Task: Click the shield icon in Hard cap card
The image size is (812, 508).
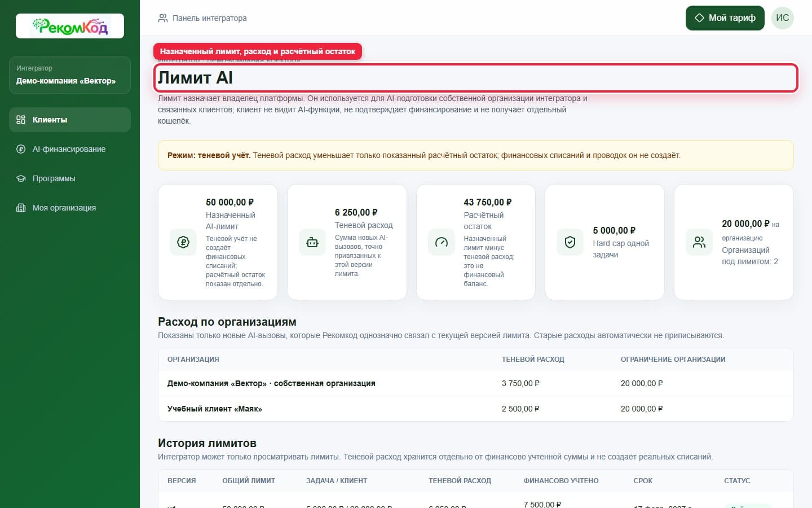Action: pyautogui.click(x=570, y=242)
